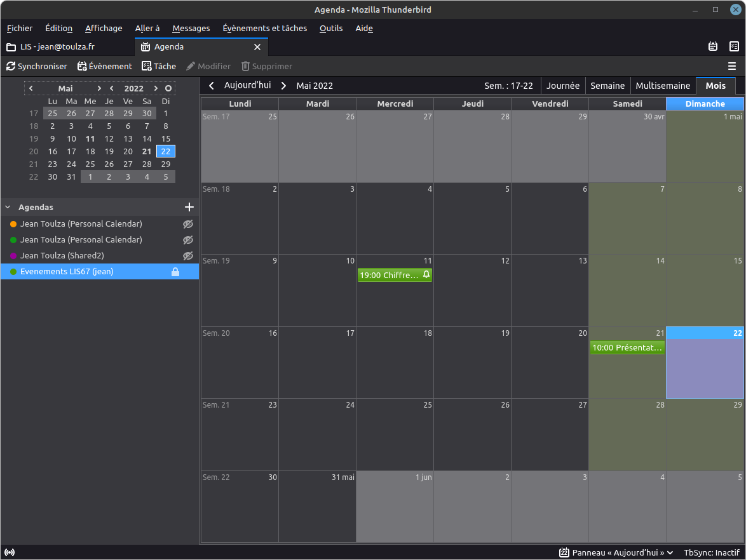Click the Modifier pencil button

coord(208,66)
